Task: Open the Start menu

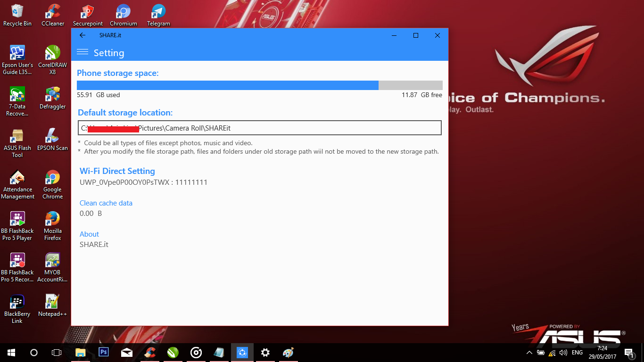Action: point(10,352)
